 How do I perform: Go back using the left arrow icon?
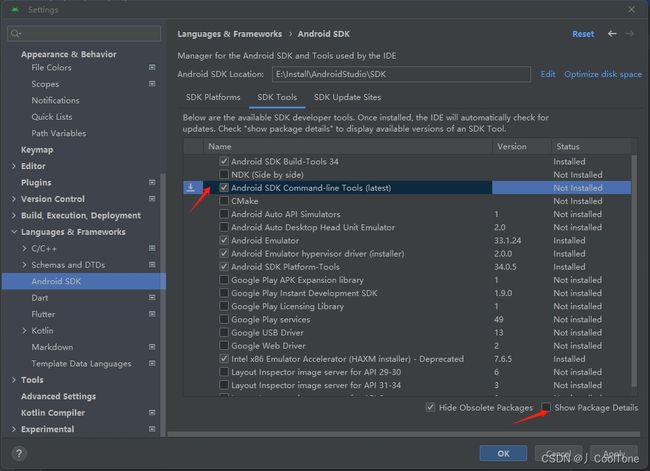(612, 34)
